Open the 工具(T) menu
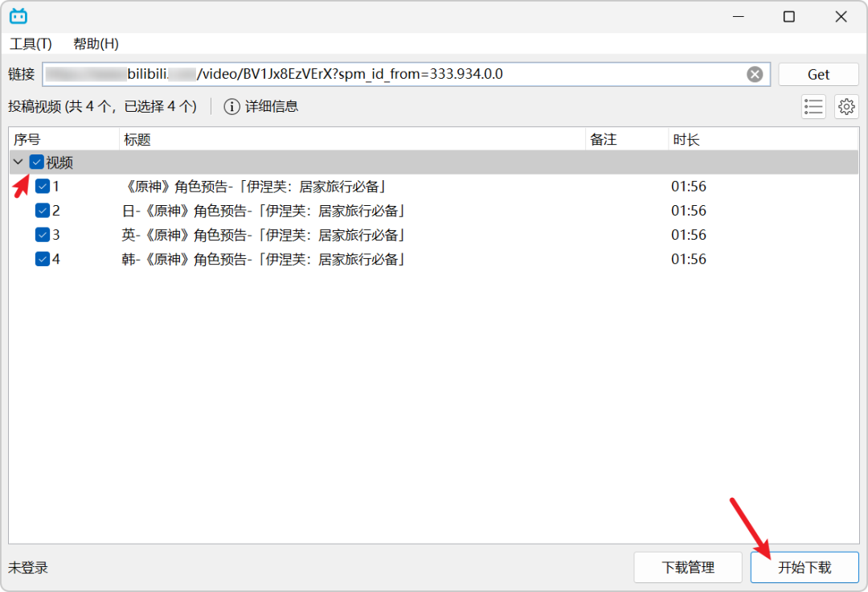The height and width of the screenshot is (592, 868). tap(31, 43)
